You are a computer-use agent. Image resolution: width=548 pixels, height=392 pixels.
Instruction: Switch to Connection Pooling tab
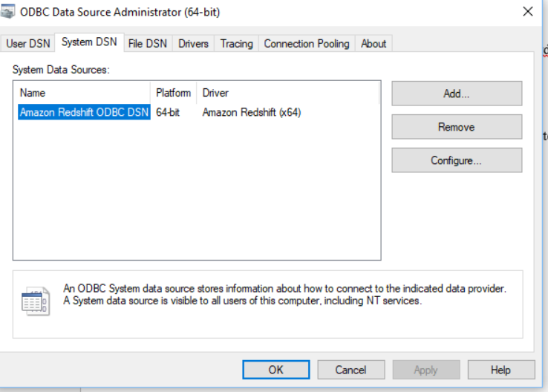[x=307, y=44]
